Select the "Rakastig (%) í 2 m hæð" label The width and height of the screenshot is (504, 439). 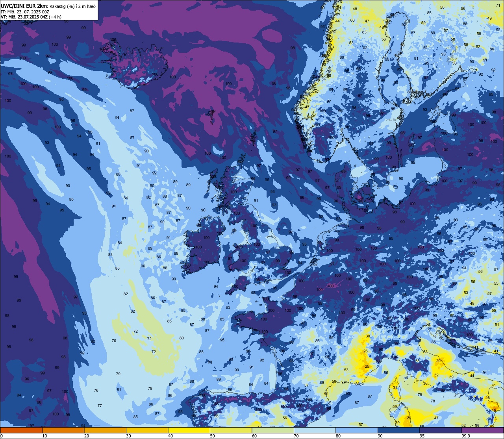(72, 6)
